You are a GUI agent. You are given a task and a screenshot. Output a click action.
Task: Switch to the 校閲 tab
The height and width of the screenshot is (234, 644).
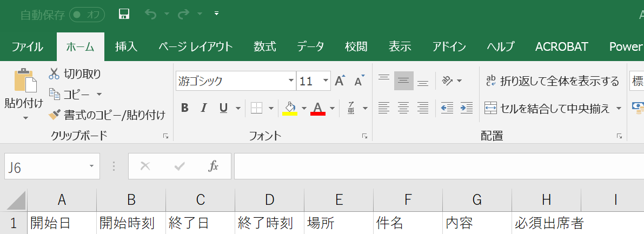[x=356, y=47]
